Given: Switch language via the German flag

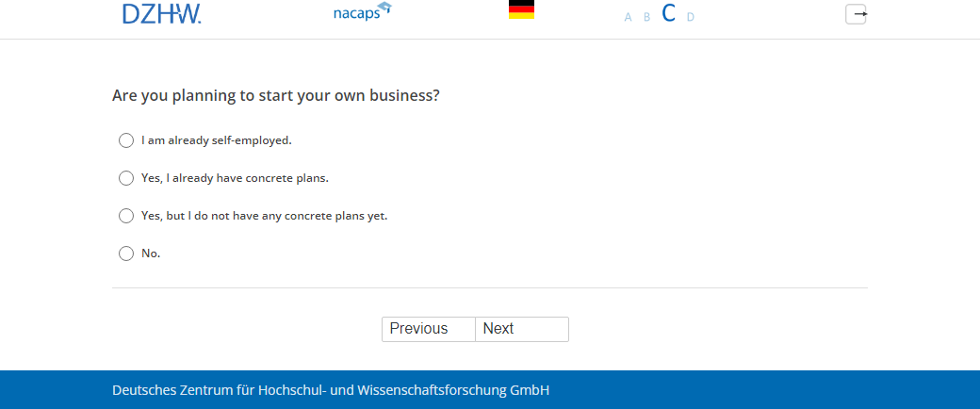Looking at the screenshot, I should tap(521, 10).
